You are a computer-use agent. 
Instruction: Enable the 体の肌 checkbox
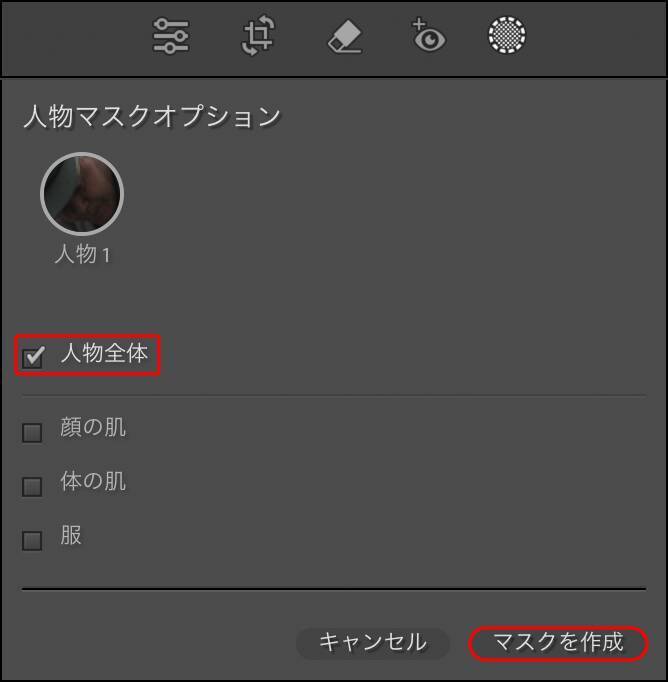click(32, 487)
